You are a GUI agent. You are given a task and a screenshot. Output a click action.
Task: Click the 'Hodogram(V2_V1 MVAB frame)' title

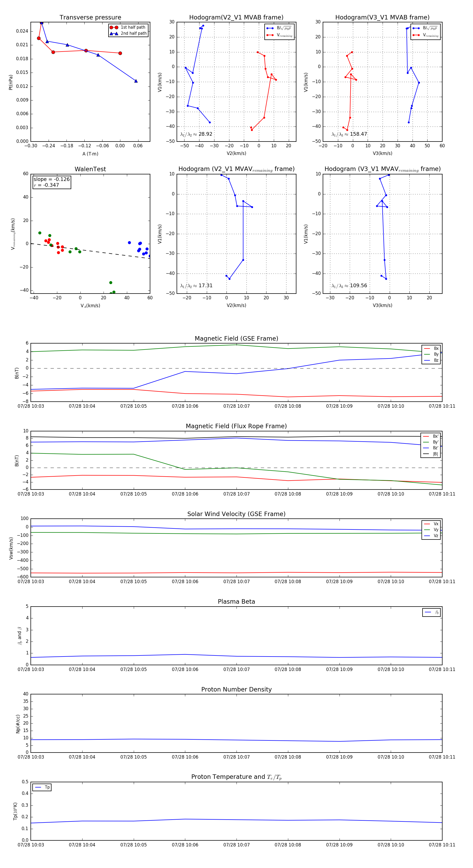click(x=236, y=18)
